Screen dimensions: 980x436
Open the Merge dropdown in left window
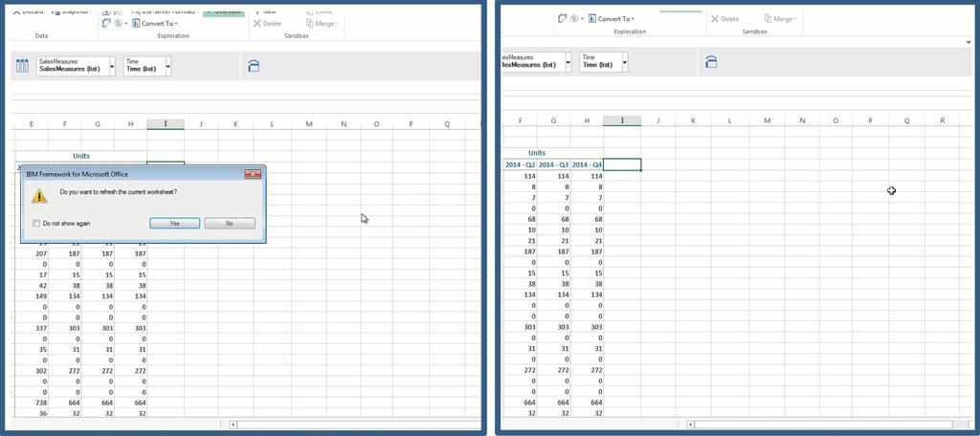point(323,24)
